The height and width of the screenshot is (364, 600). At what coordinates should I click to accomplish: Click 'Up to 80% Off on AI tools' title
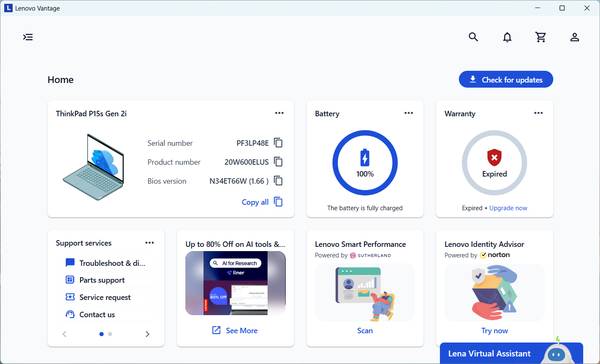click(x=235, y=244)
